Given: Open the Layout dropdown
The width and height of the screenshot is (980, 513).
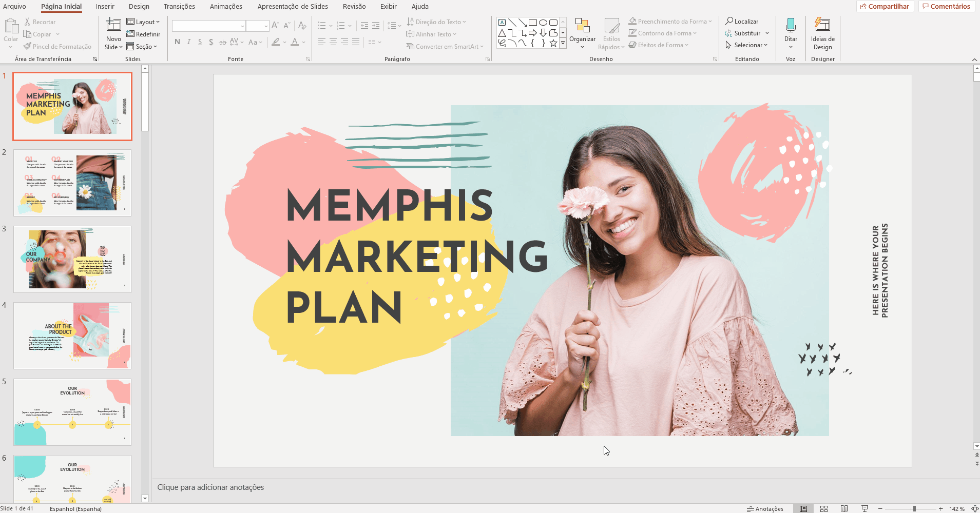Looking at the screenshot, I should [x=143, y=22].
